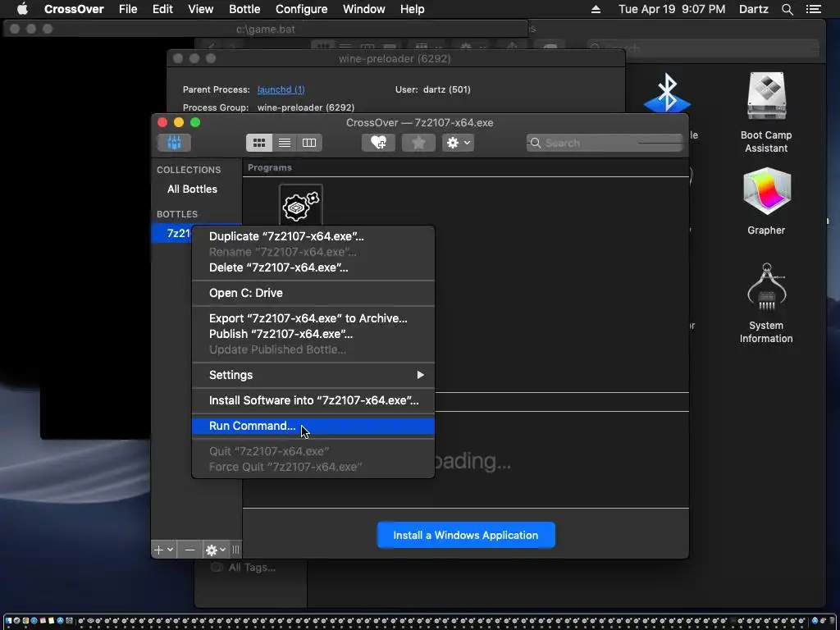
Task: Click the Programs section header
Action: click(x=269, y=167)
